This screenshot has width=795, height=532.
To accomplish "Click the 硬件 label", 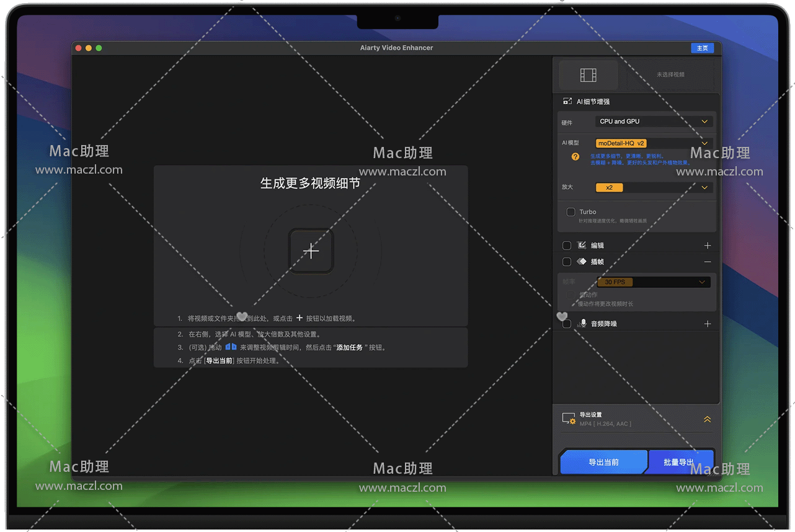I will (x=567, y=123).
